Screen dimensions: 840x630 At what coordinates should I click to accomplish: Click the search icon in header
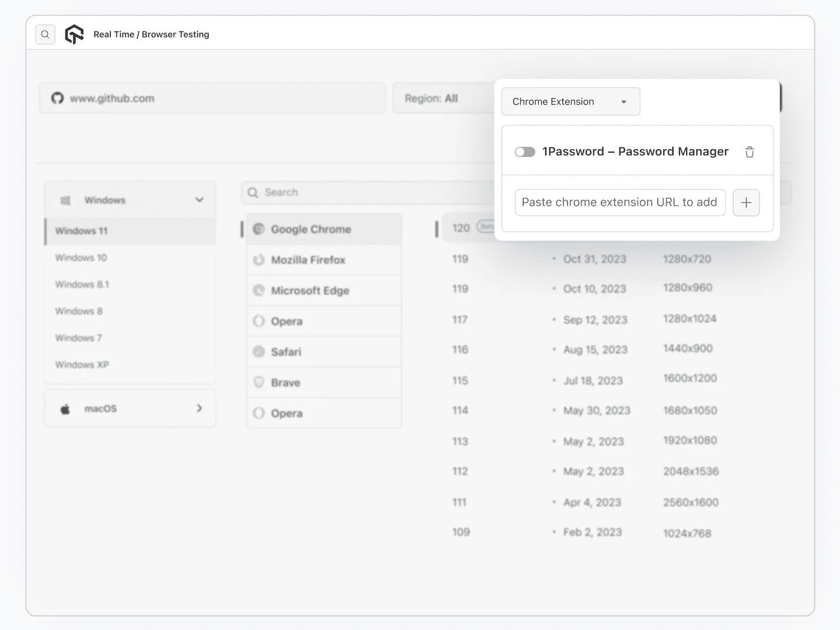[45, 34]
